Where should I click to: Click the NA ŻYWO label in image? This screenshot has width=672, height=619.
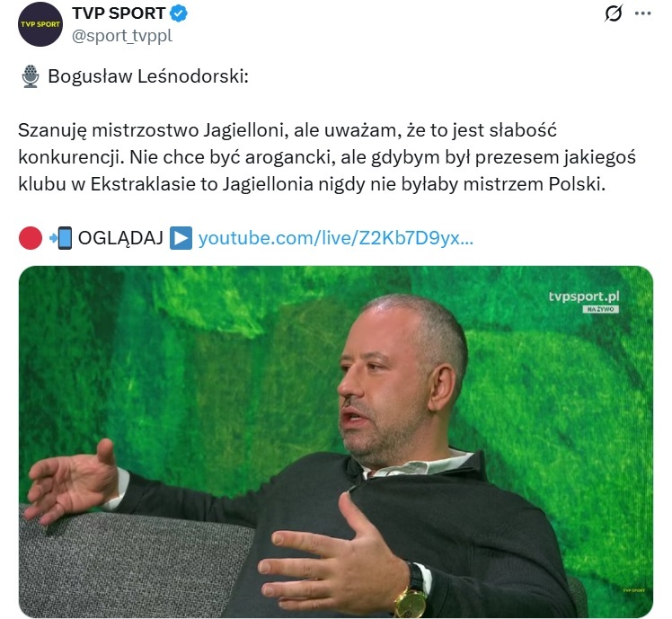[x=600, y=309]
